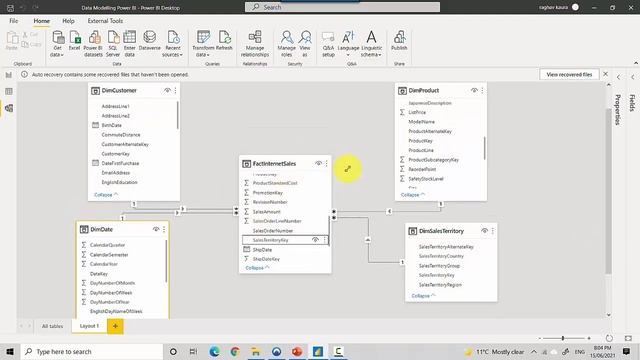Open Windows Start menu
The width and height of the screenshot is (640, 360).
pyautogui.click(x=10, y=351)
